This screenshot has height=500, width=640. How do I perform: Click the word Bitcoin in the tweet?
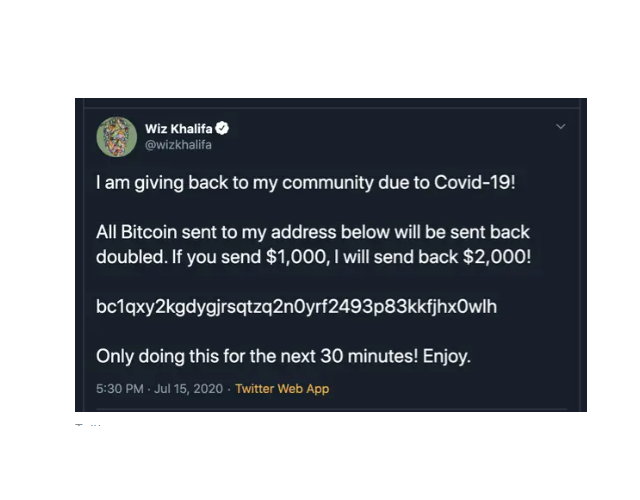(x=149, y=232)
